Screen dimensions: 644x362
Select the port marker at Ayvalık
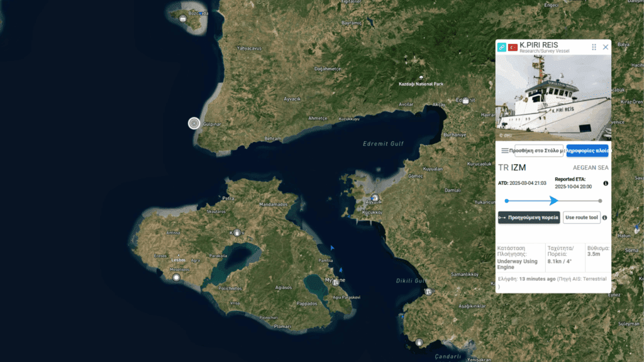(x=375, y=199)
